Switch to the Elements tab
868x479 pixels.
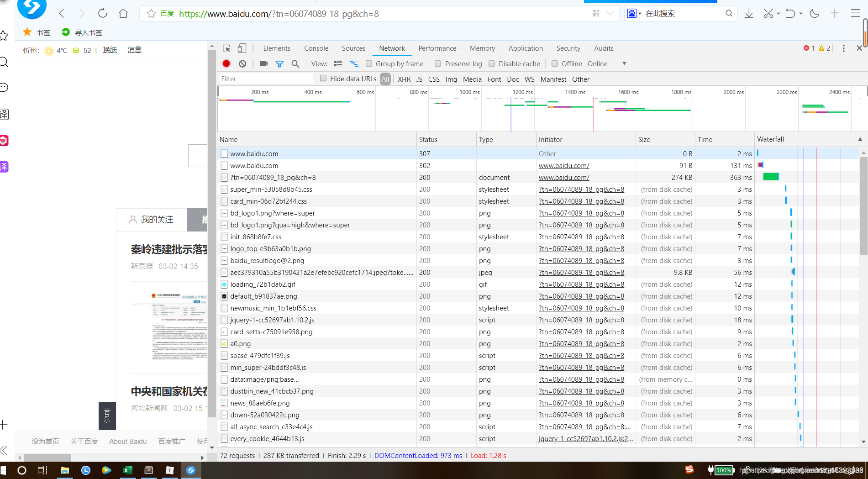point(277,48)
